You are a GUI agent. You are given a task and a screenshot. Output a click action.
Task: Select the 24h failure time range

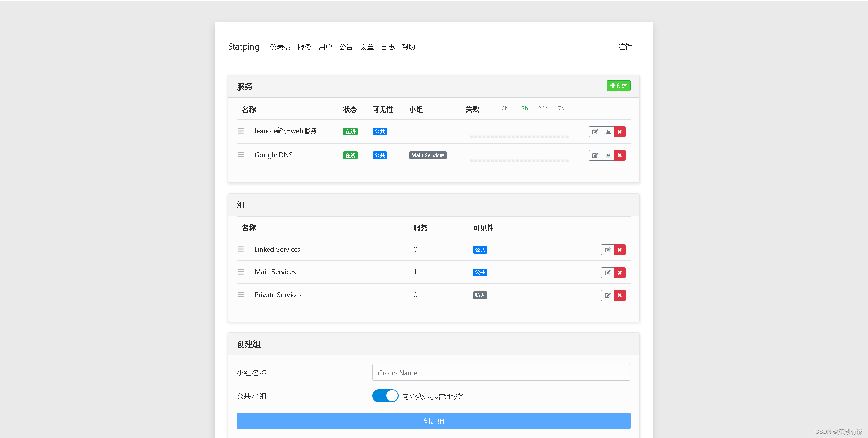point(543,108)
